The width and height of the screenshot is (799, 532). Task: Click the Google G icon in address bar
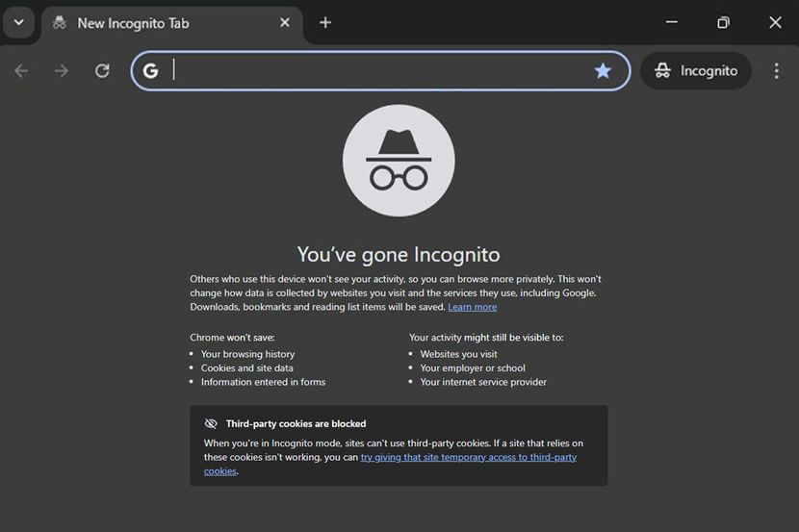coord(150,70)
